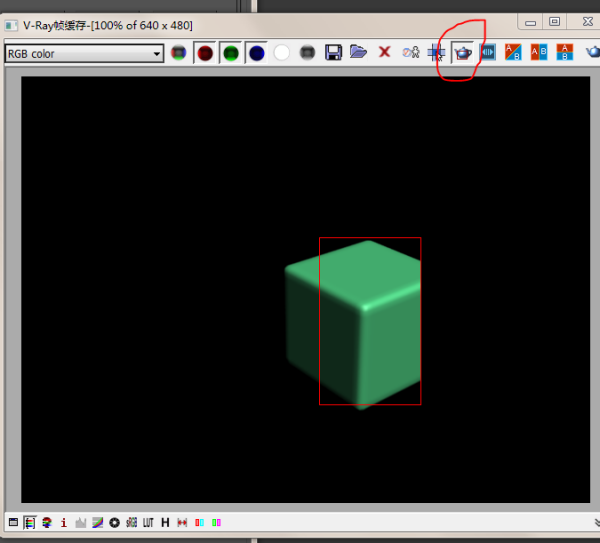Click the pixel information 'i' icon
The height and width of the screenshot is (543, 600).
64,522
